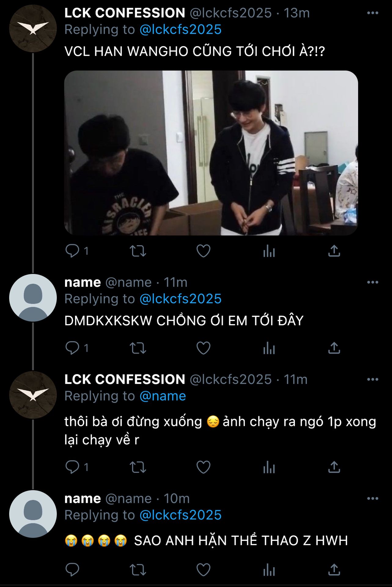Open the attached photo of two men
392x587 pixels.
click(211, 153)
